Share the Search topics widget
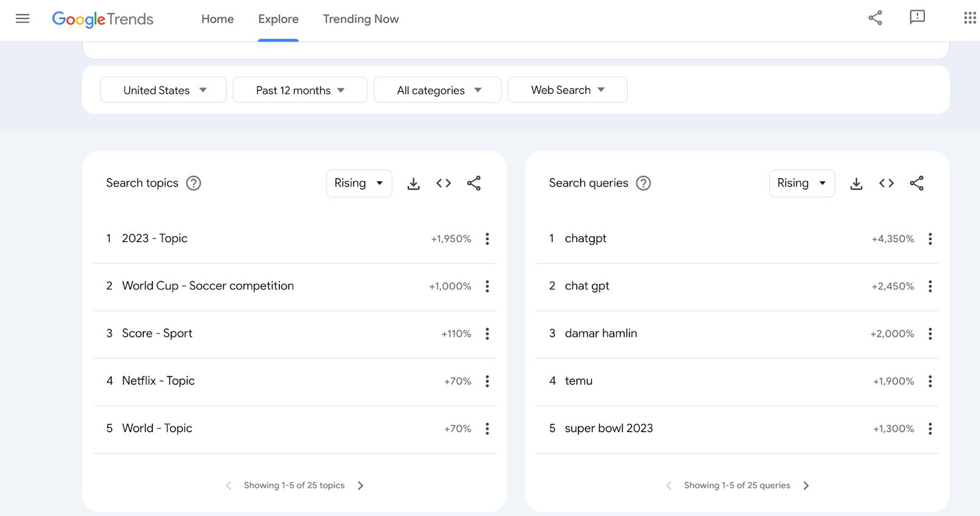980x516 pixels. pos(474,183)
